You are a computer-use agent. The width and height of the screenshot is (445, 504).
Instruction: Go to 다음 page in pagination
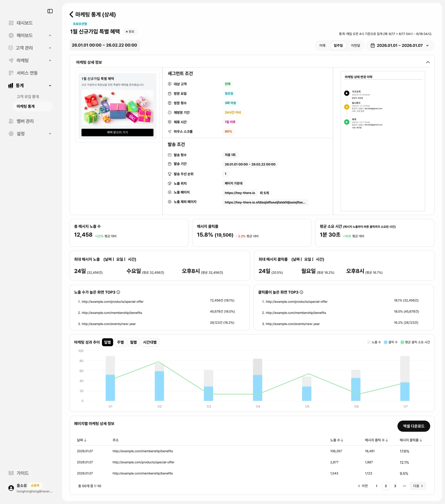(x=418, y=486)
